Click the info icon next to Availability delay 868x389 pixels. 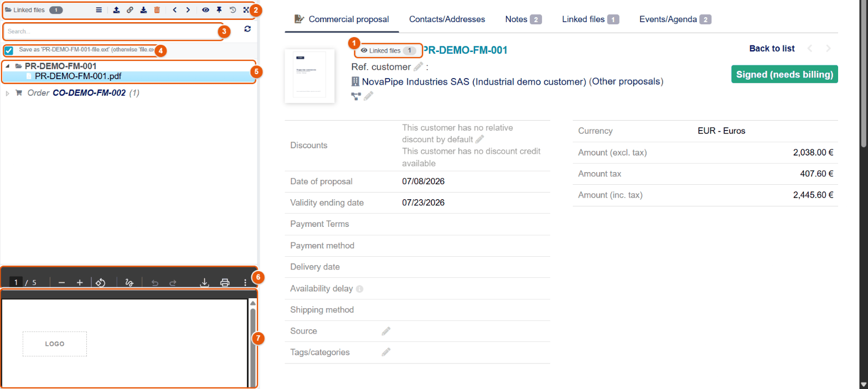tap(360, 289)
